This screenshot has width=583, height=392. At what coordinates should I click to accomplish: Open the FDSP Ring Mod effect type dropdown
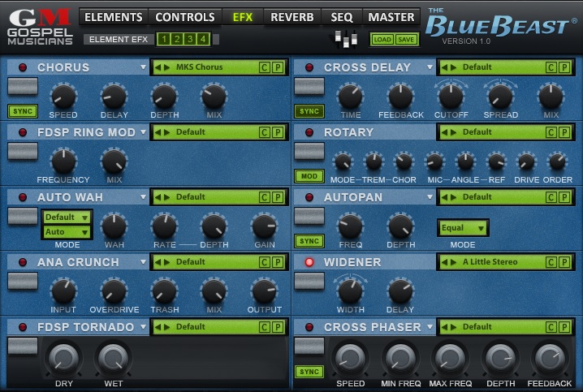pyautogui.click(x=143, y=132)
